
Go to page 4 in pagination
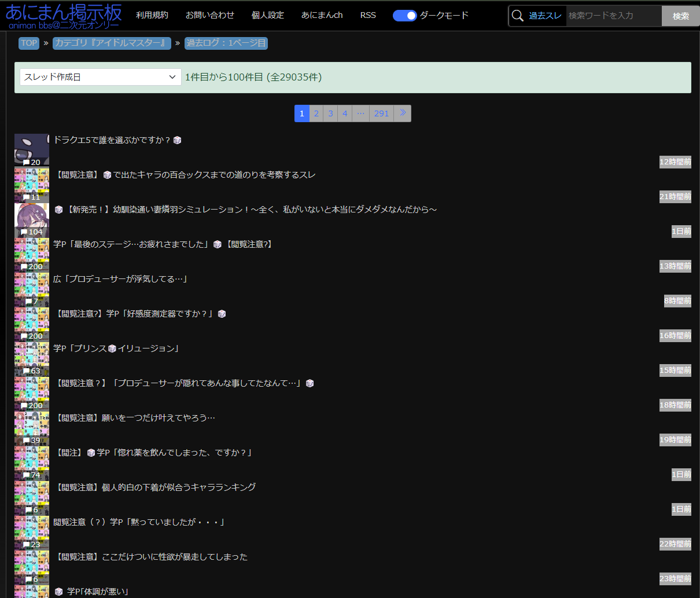pos(345,113)
